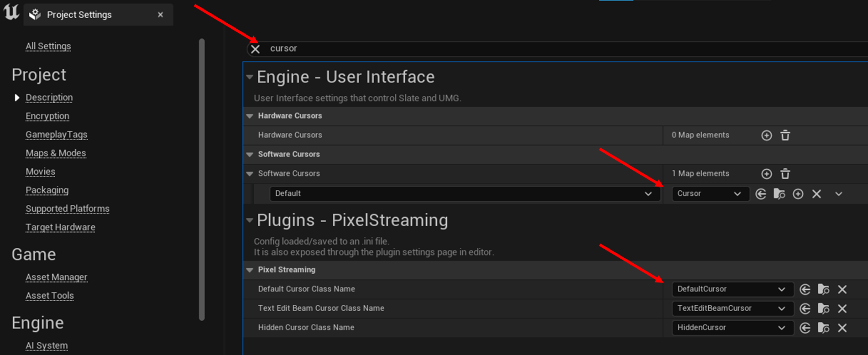Screen dimensions: 868x355
Task: Select the Project Settings tab
Action: (98, 15)
